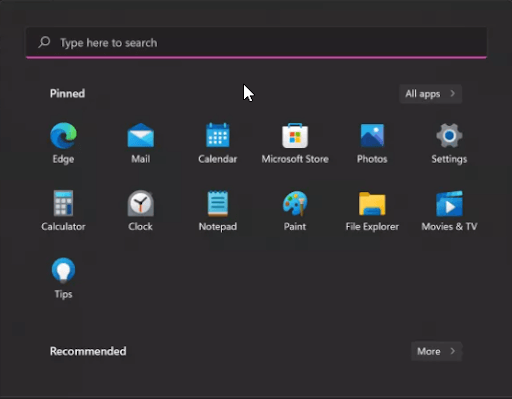Open the Calendar app
The height and width of the screenshot is (399, 512).
click(218, 143)
